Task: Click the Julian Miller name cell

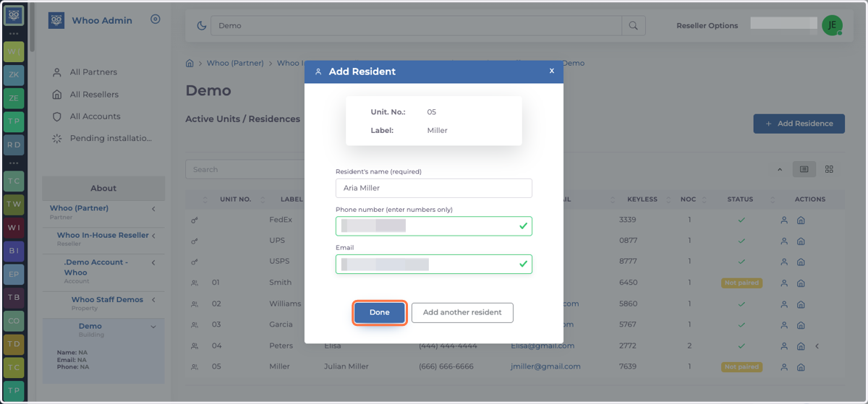Action: [x=346, y=366]
